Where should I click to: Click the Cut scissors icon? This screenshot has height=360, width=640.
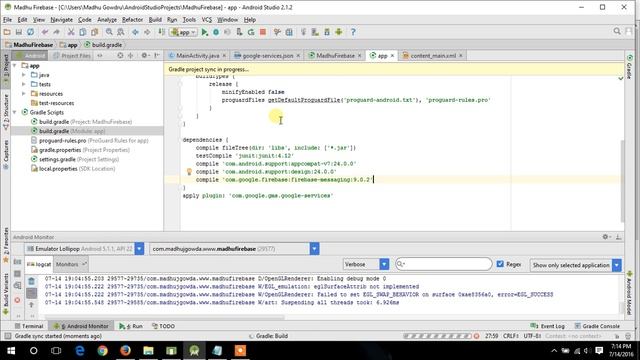(71, 32)
